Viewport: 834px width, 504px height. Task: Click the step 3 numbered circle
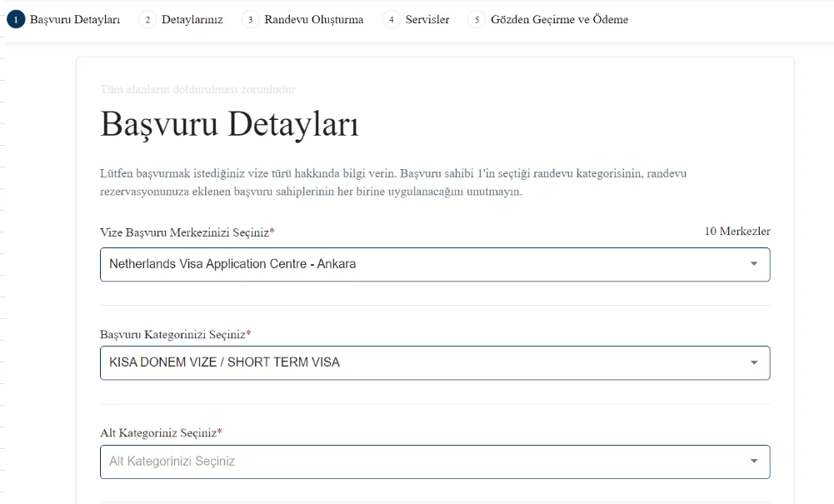[249, 18]
